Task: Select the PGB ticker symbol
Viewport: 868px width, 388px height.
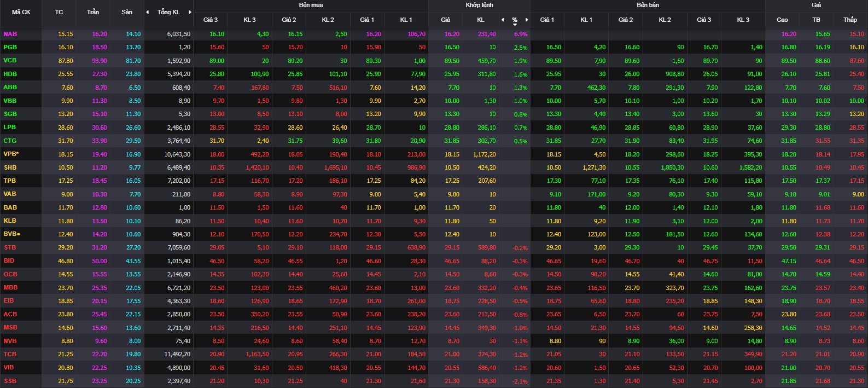Action: (10, 47)
